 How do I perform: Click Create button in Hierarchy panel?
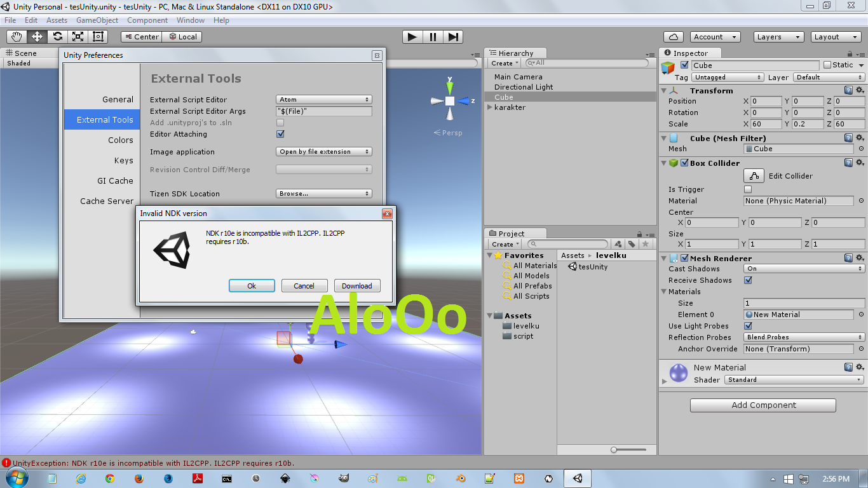[505, 64]
